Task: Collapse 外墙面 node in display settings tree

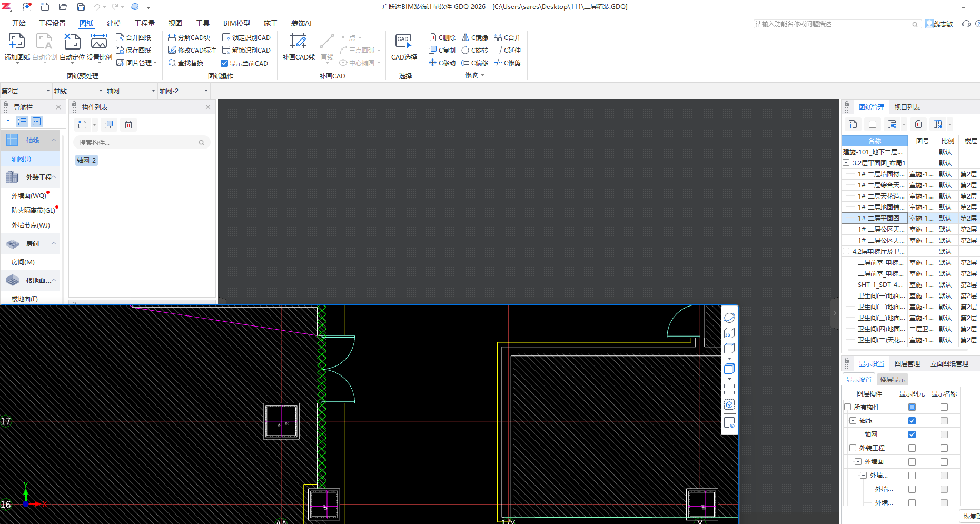Action: [x=858, y=462]
